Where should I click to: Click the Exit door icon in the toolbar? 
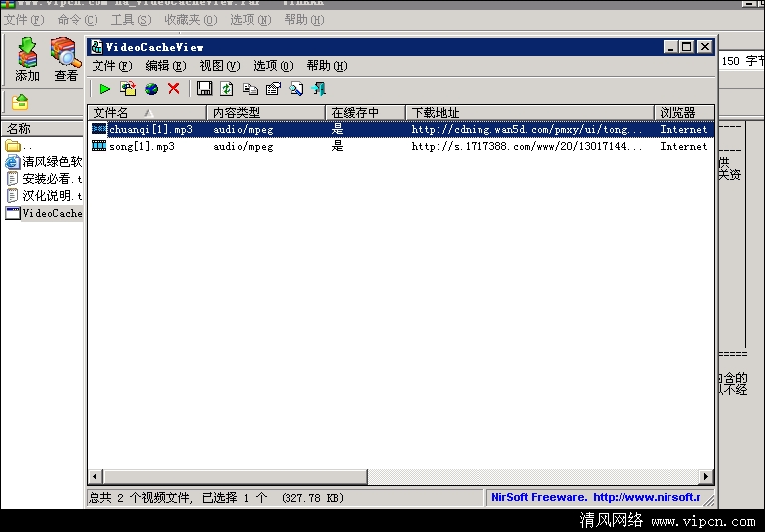[318, 89]
